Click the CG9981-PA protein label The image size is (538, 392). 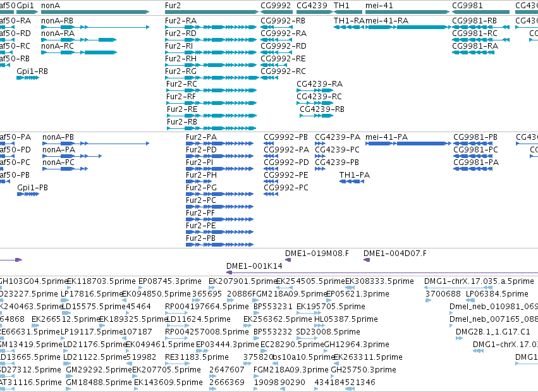click(x=476, y=162)
